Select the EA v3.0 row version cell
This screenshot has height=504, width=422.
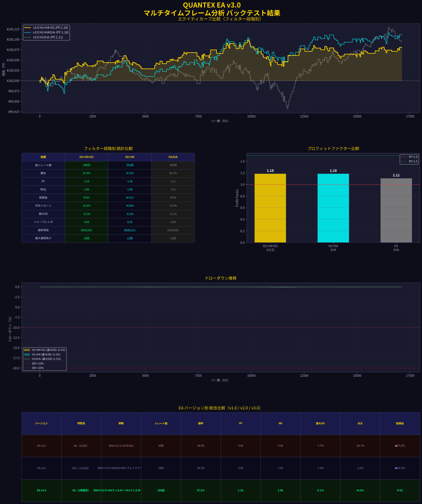click(x=42, y=490)
